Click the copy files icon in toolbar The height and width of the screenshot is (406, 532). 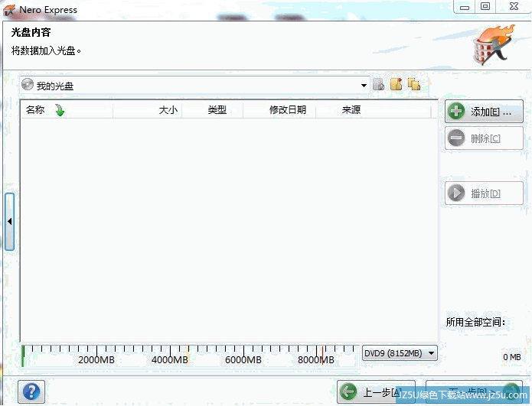click(x=414, y=84)
